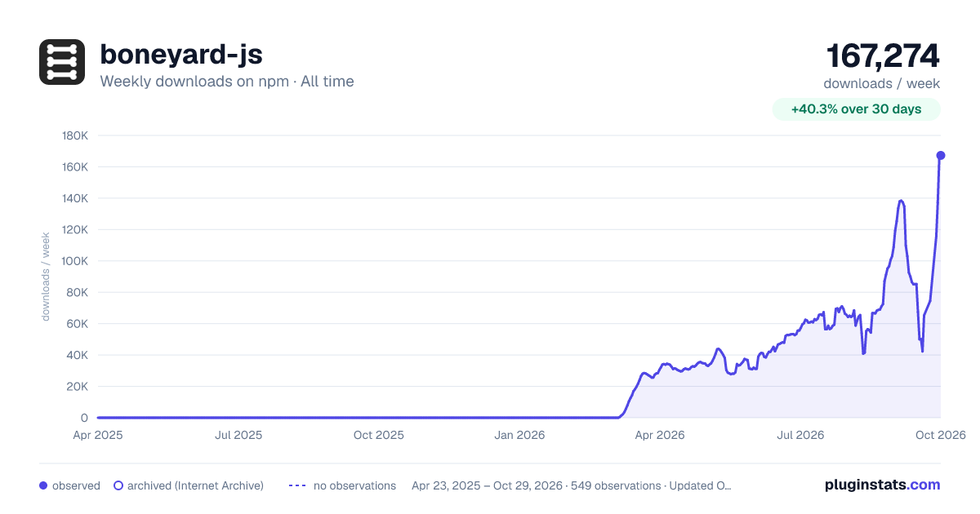
Task: Click the dashed no observations legend line
Action: coord(297,485)
